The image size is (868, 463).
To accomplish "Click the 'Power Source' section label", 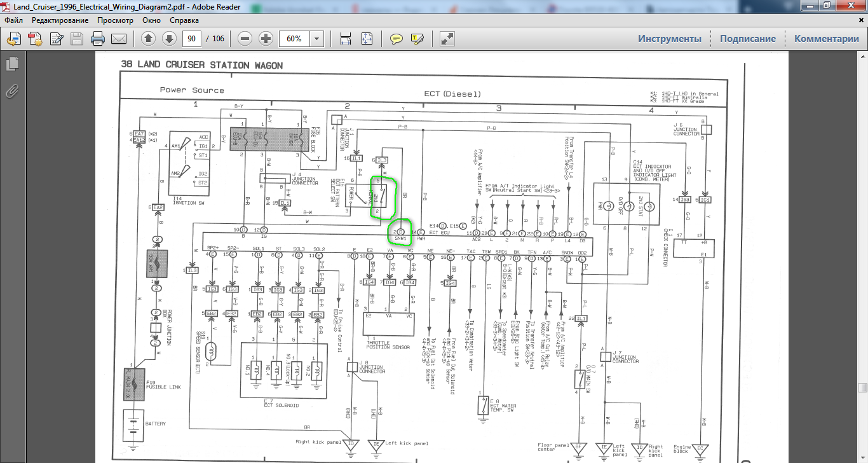I will [192, 90].
